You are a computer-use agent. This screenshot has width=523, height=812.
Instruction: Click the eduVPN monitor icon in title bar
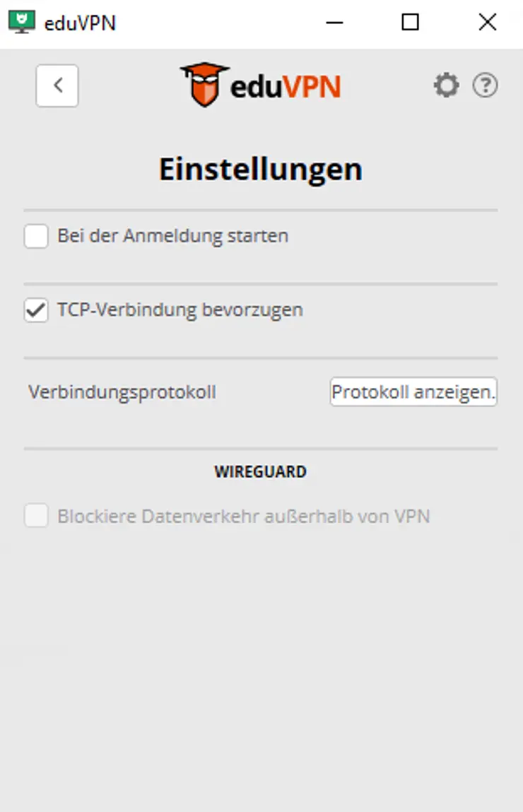pyautogui.click(x=21, y=23)
